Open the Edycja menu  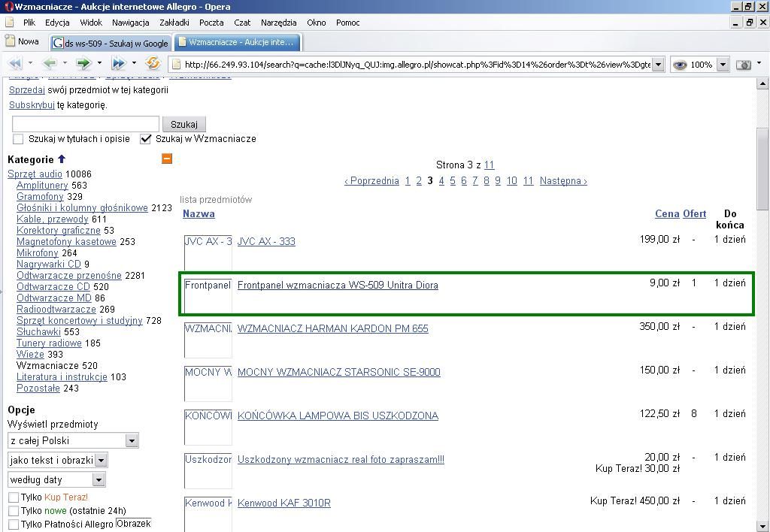[57, 23]
